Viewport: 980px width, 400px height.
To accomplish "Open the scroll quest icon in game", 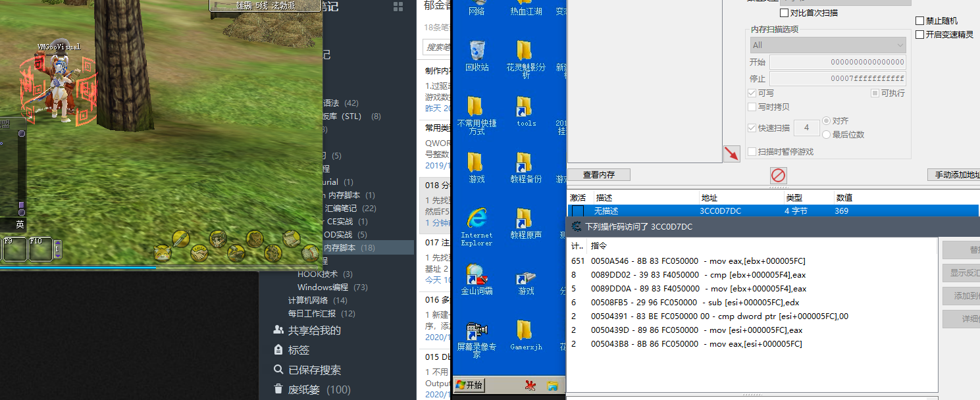I will pos(292,239).
